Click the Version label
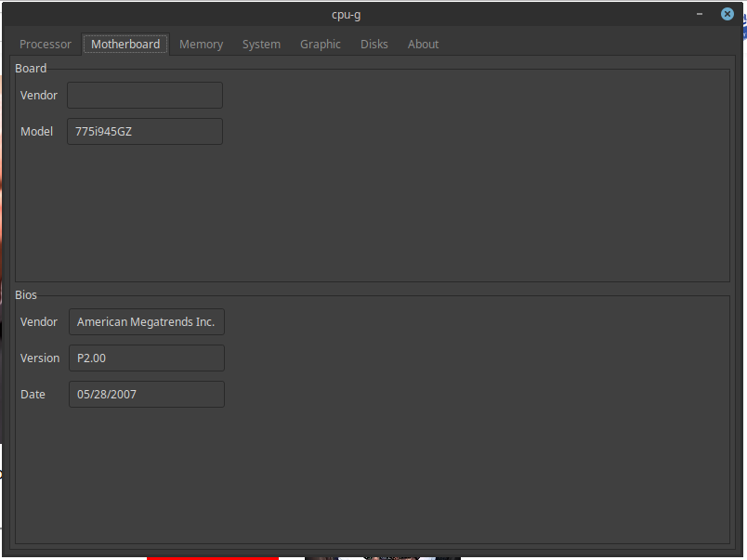The height and width of the screenshot is (560, 747). 40,358
